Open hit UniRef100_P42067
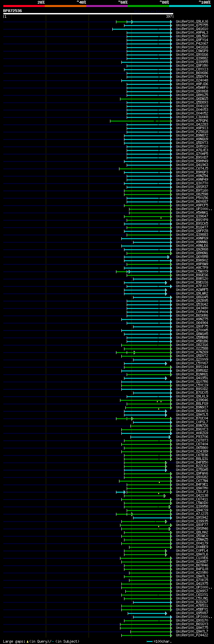 [x=192, y=43]
